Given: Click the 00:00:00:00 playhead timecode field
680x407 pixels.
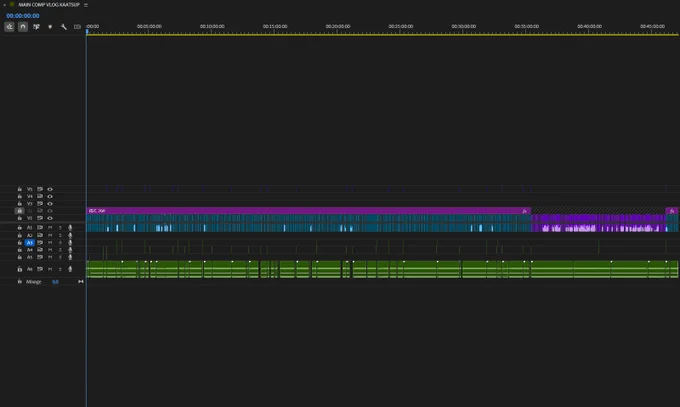Looking at the screenshot, I should tap(23, 16).
